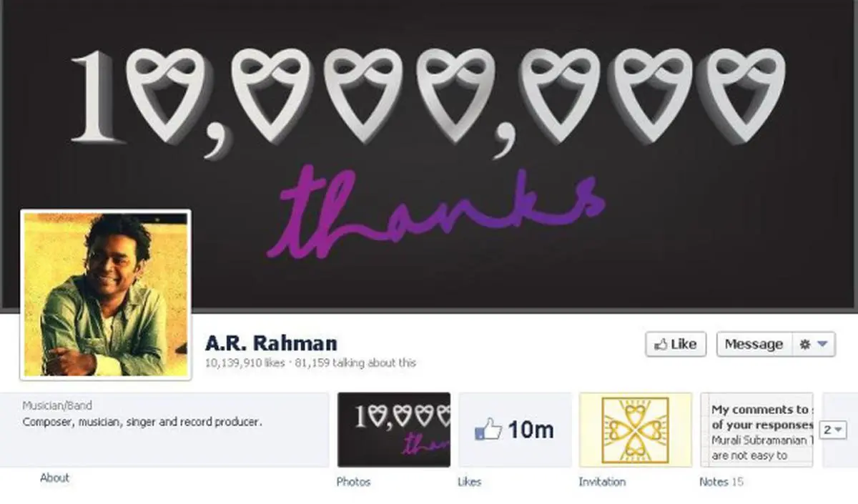Viewport: 858px width, 504px height.
Task: Click the 10,139,910 likes count
Action: tap(245, 363)
